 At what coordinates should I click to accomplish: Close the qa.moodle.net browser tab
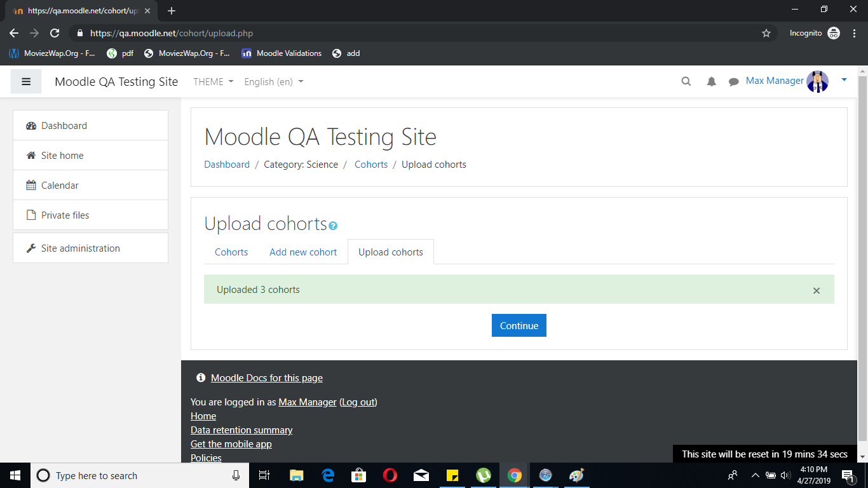[x=147, y=11]
